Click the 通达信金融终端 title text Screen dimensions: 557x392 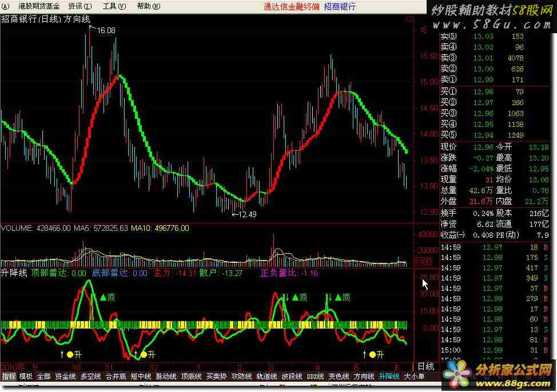tap(291, 6)
